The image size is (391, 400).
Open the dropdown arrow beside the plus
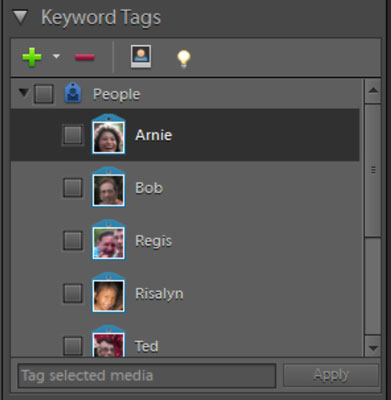(x=56, y=56)
